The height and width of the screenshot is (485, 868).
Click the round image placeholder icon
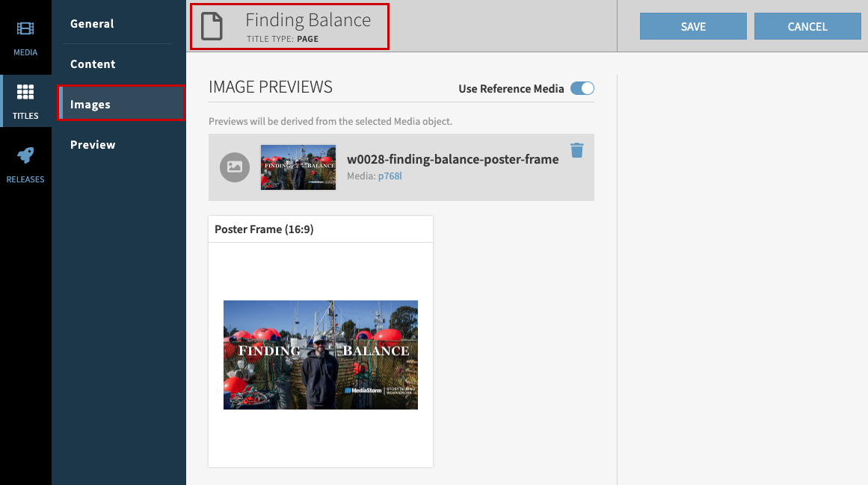(234, 167)
